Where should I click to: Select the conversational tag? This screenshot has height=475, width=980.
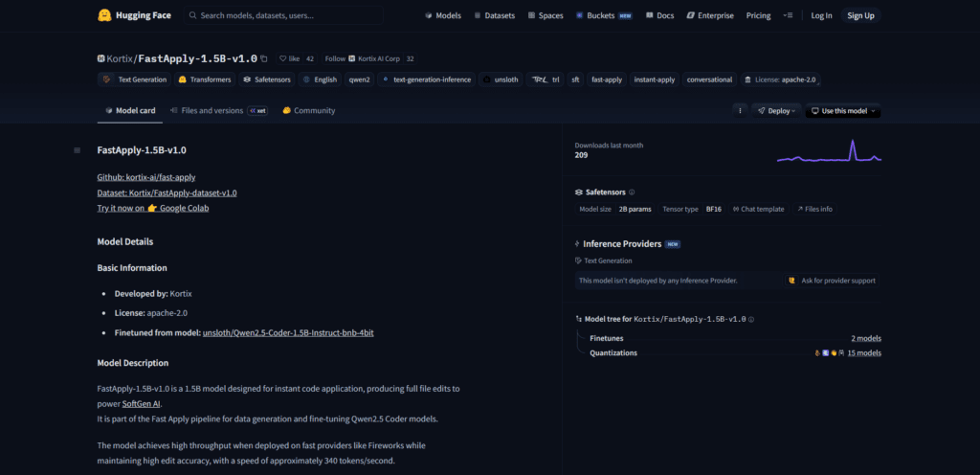point(709,79)
